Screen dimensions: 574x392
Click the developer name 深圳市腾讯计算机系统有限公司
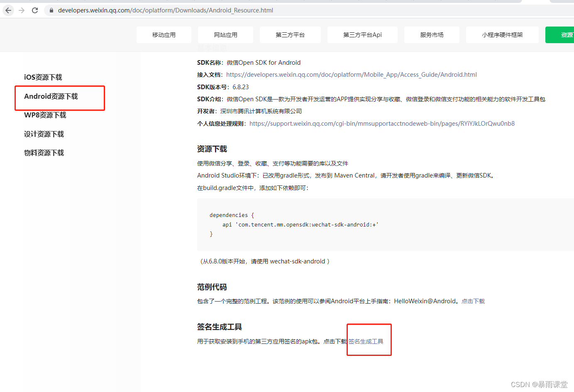tap(261, 111)
